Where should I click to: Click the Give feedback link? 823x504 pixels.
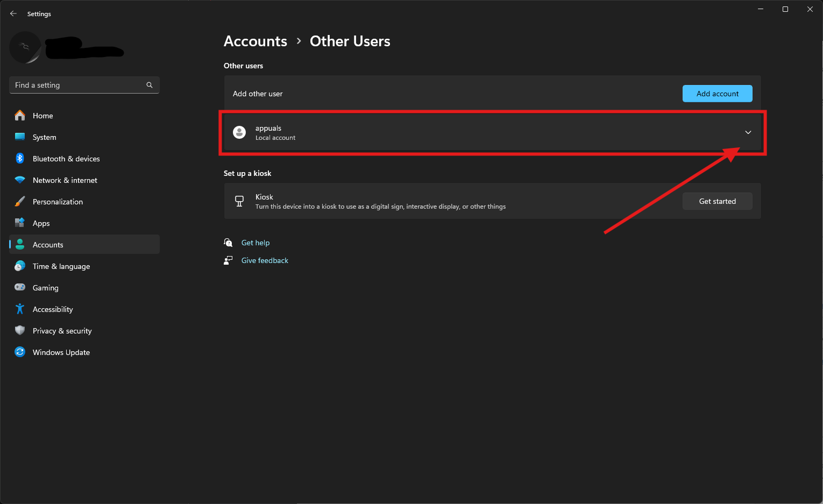265,260
